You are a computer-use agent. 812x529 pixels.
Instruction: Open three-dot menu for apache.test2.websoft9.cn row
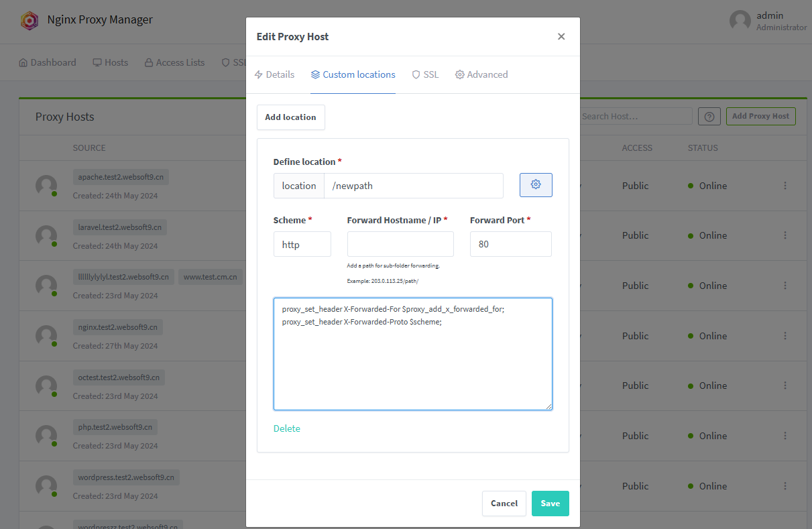tap(785, 186)
